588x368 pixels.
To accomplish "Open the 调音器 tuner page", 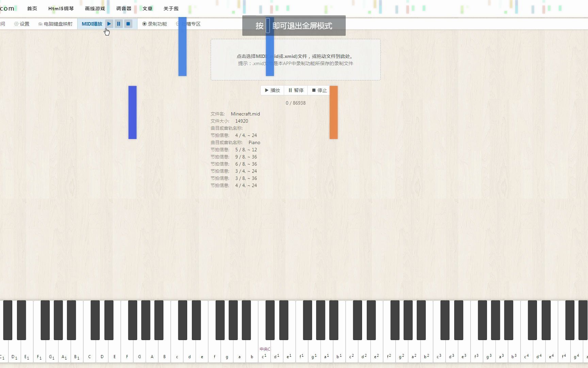I will [124, 9].
